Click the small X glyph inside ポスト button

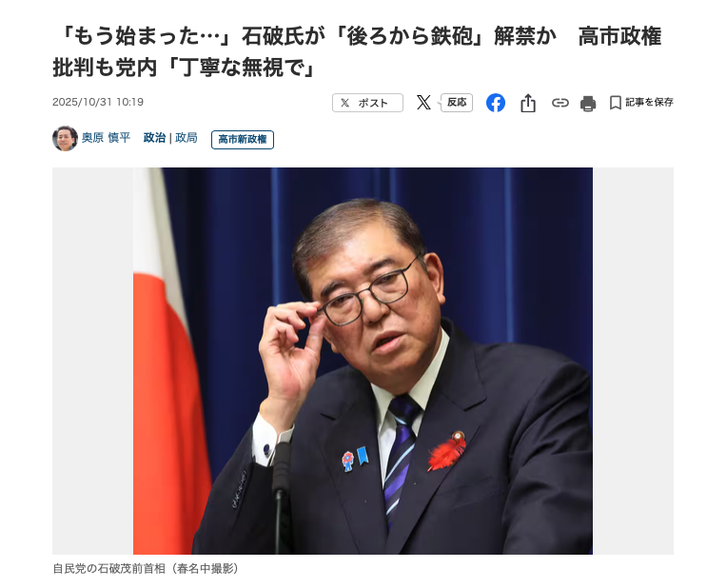tap(344, 103)
